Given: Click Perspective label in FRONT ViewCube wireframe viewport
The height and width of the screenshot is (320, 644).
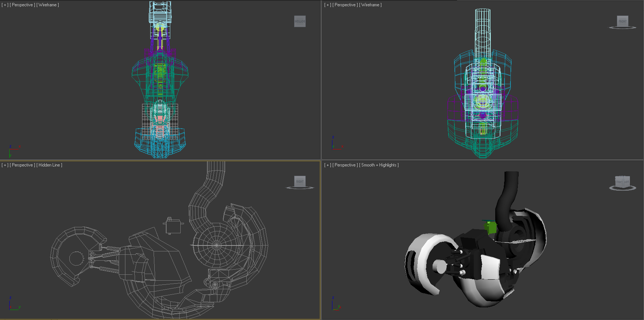Looking at the screenshot, I should click(345, 5).
